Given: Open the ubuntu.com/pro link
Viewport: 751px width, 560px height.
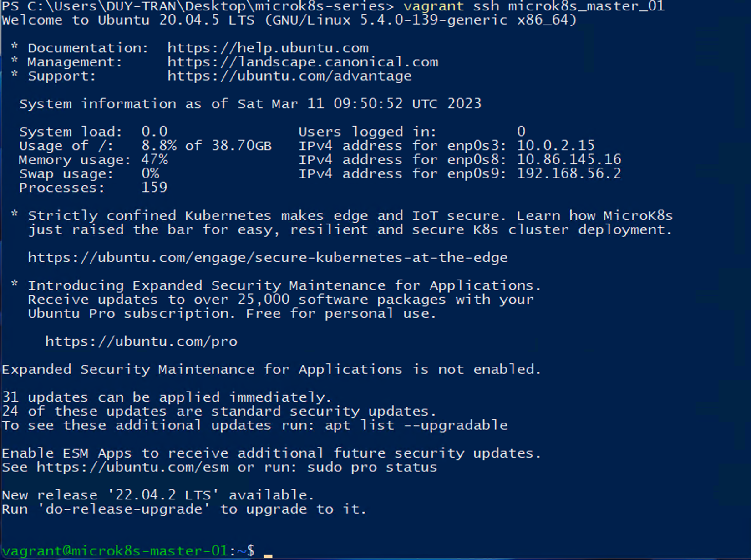Looking at the screenshot, I should pyautogui.click(x=141, y=341).
